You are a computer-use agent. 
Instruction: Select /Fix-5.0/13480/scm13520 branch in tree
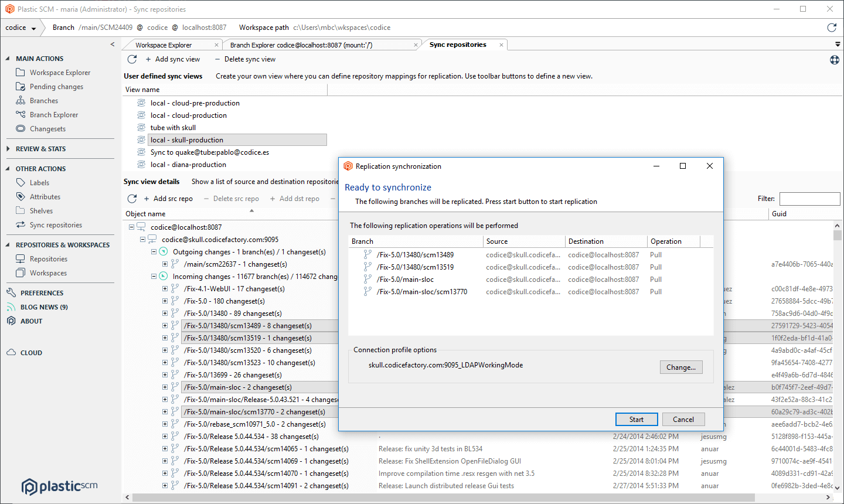click(247, 350)
